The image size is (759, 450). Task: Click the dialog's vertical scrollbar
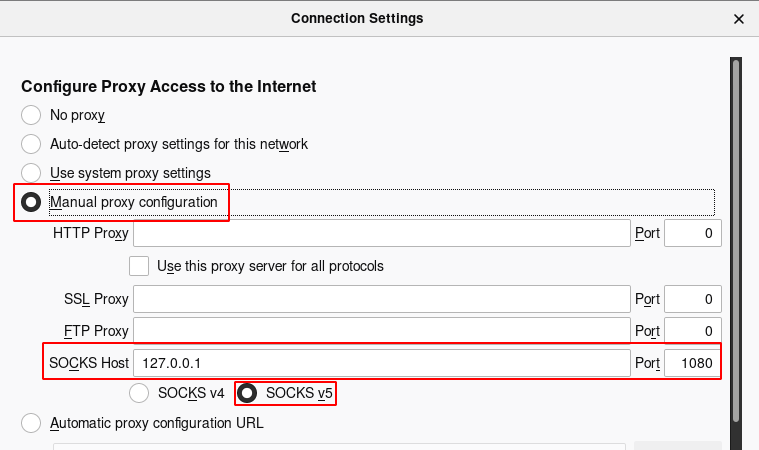click(x=735, y=240)
